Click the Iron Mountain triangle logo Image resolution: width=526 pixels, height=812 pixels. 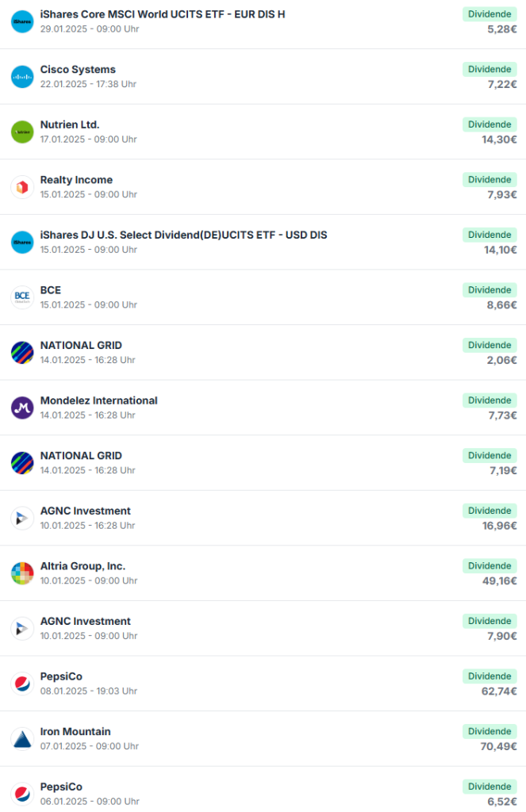click(x=22, y=739)
